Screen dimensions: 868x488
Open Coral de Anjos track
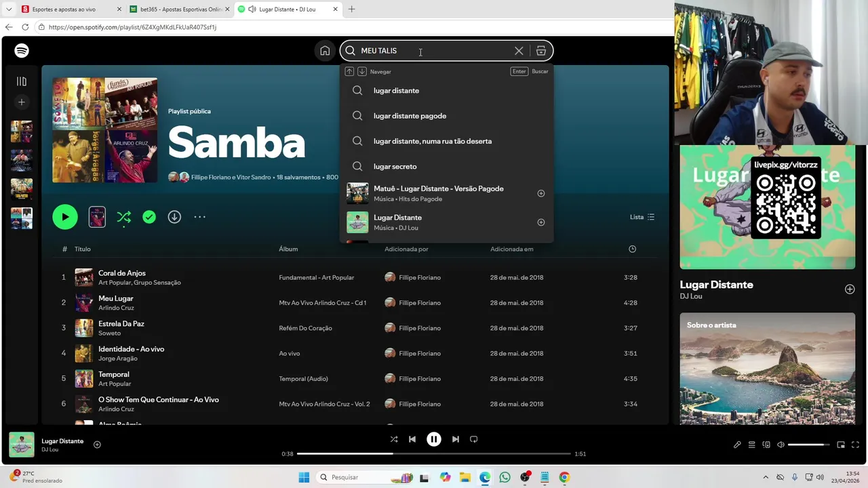(122, 273)
